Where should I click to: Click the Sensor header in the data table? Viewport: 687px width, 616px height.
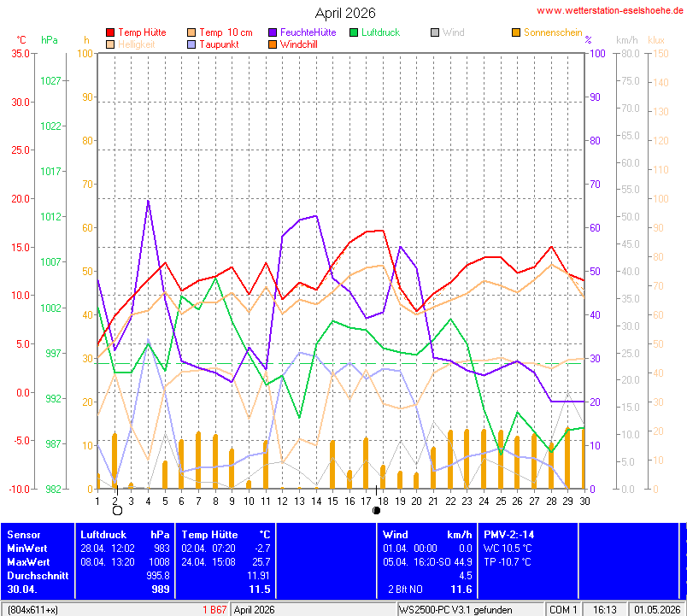(x=24, y=535)
